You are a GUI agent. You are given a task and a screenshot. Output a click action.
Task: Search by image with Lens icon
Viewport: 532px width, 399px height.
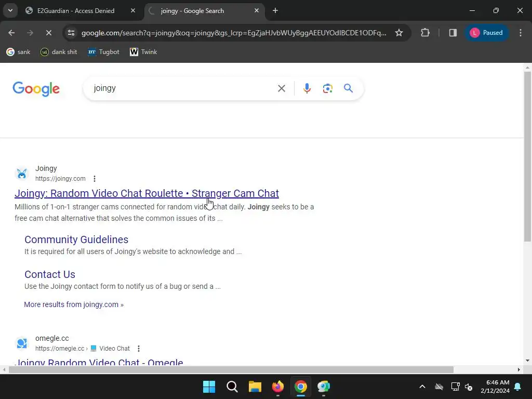[327, 88]
